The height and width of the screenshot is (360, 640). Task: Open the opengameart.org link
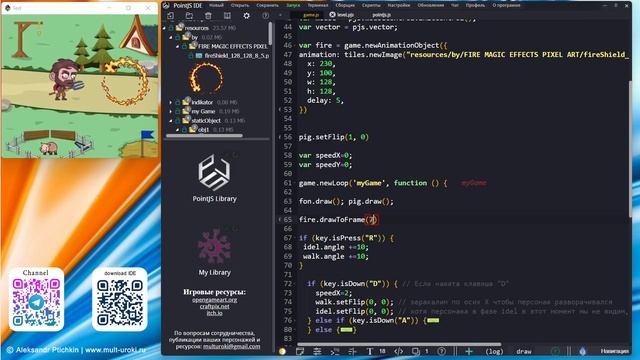(214, 300)
